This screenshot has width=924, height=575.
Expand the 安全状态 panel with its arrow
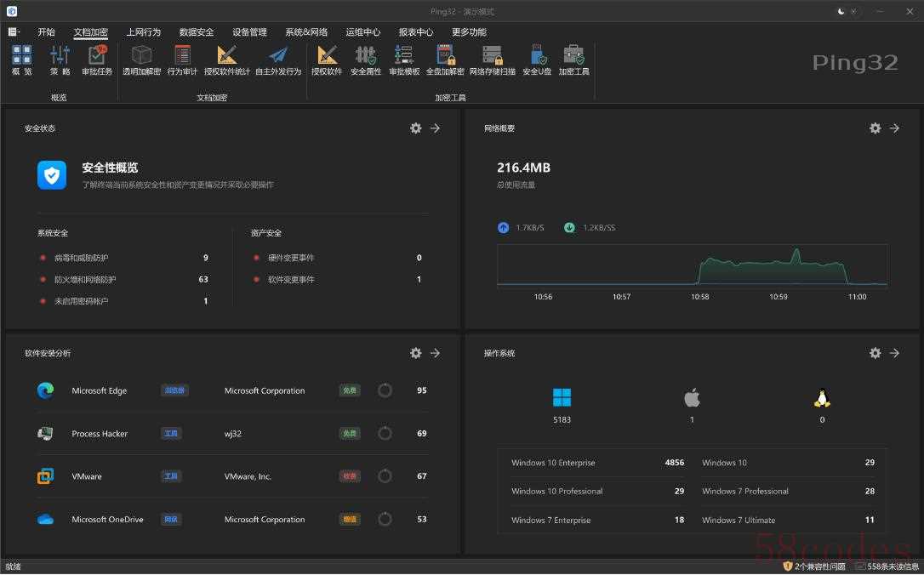435,128
